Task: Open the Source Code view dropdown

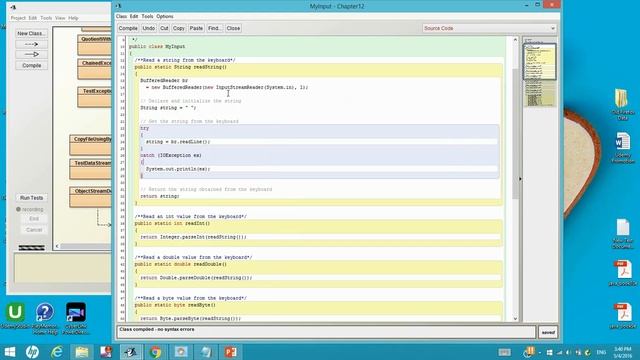Action: tap(489, 28)
